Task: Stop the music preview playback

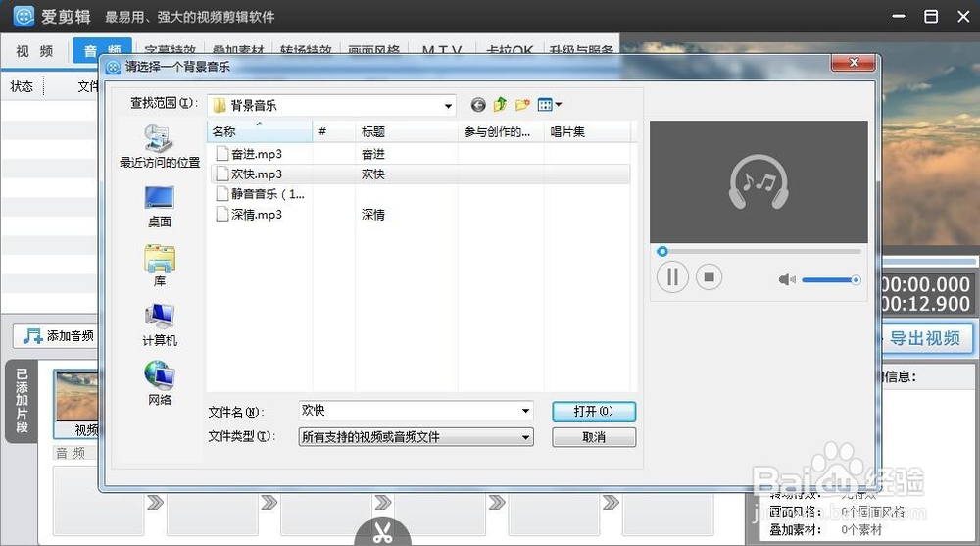Action: (x=709, y=276)
